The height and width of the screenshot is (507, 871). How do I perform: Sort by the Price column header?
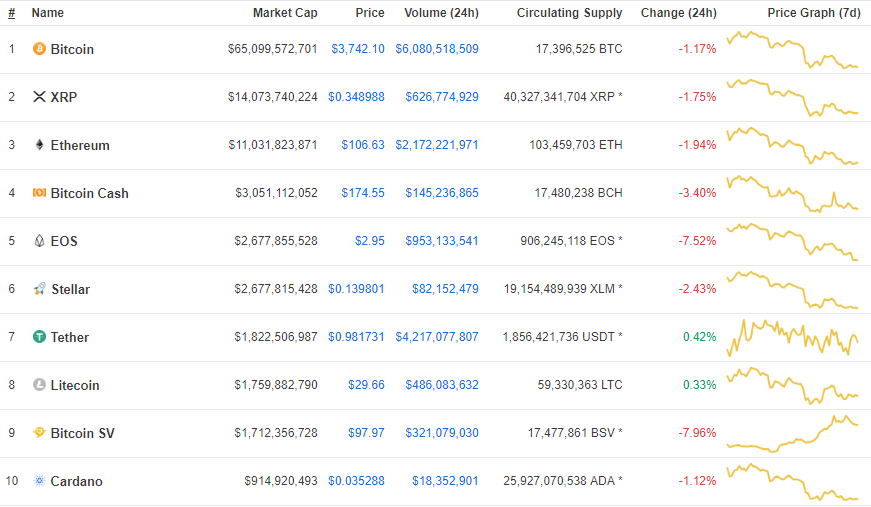pyautogui.click(x=369, y=13)
